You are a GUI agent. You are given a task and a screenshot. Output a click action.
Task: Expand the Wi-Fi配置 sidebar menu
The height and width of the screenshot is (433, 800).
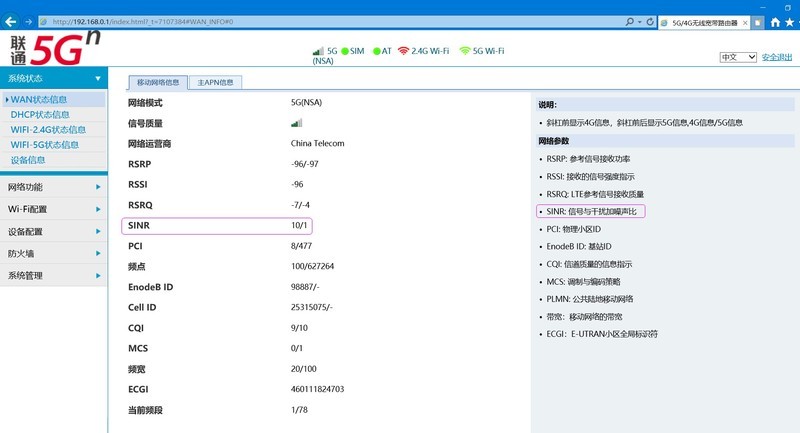[54, 209]
